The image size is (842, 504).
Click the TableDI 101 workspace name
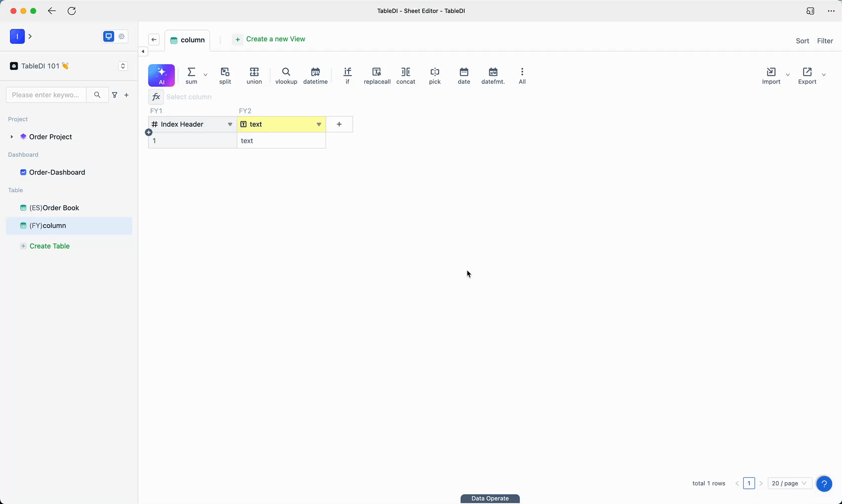40,66
